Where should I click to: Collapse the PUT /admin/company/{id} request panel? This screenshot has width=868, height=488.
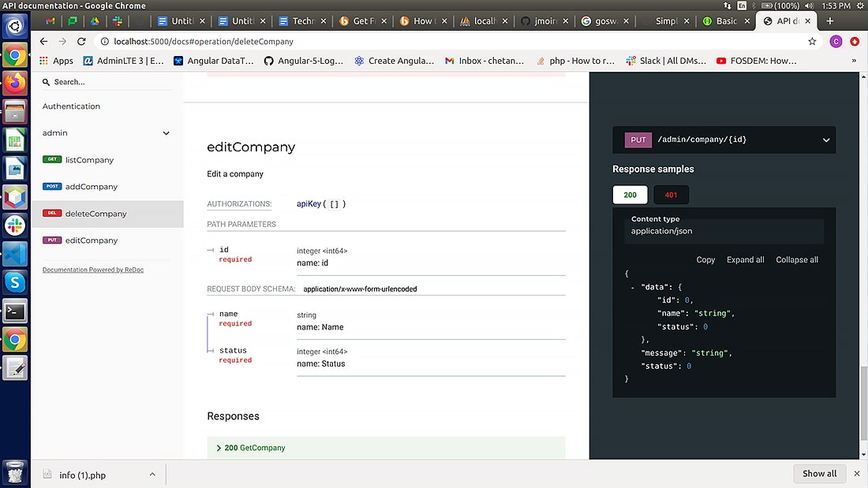coord(825,140)
